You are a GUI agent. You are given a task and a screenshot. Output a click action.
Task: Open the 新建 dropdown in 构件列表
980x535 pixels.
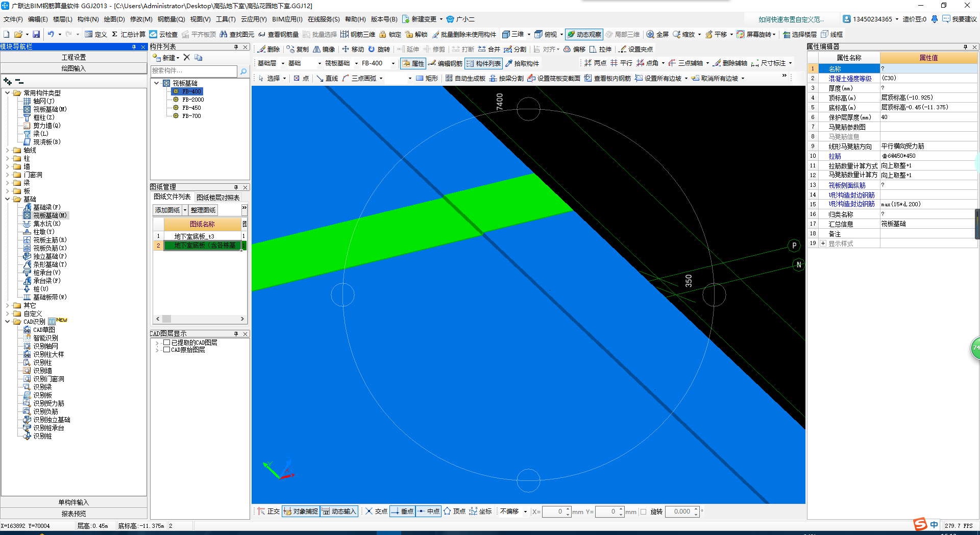coord(178,58)
